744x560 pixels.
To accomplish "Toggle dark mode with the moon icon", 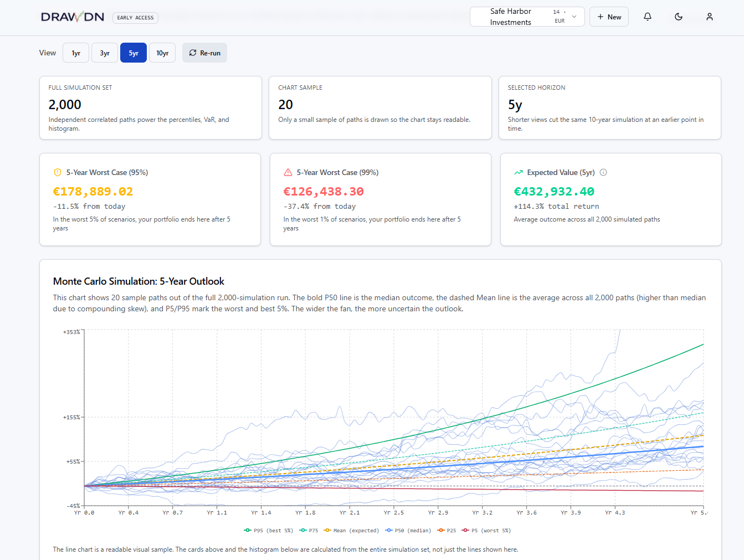I will click(678, 17).
